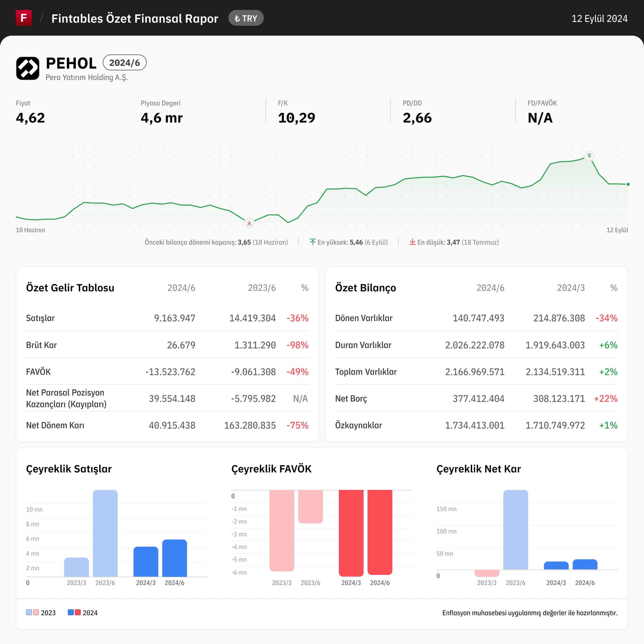Click Toplam Varlıklar value 2.166.969.571
This screenshot has height=644, width=644.
475,372
